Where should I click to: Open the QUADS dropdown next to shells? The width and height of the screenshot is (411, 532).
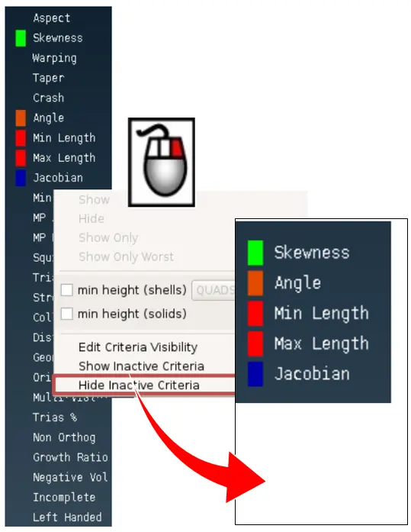pyautogui.click(x=214, y=291)
